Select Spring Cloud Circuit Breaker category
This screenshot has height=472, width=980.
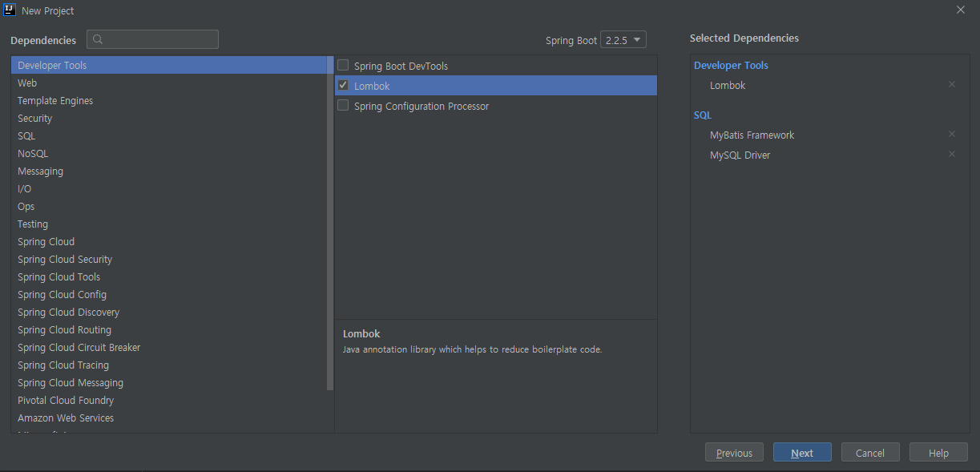[169, 347]
